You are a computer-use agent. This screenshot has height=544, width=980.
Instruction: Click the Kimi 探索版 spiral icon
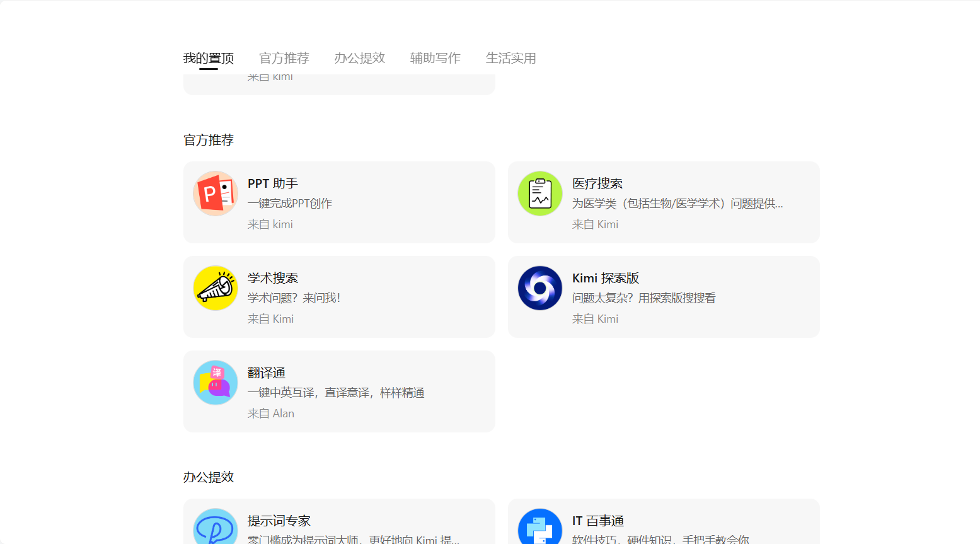click(x=540, y=288)
